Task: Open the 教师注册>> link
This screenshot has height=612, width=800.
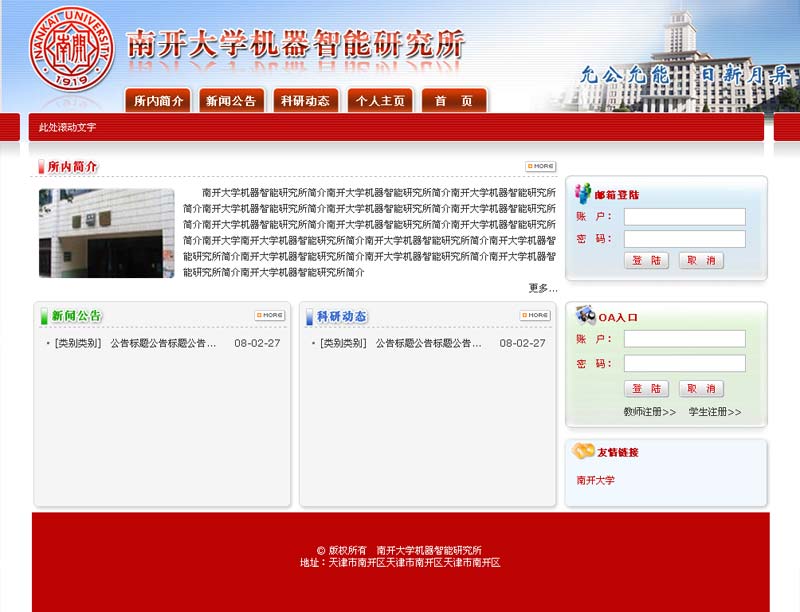Action: click(649, 412)
